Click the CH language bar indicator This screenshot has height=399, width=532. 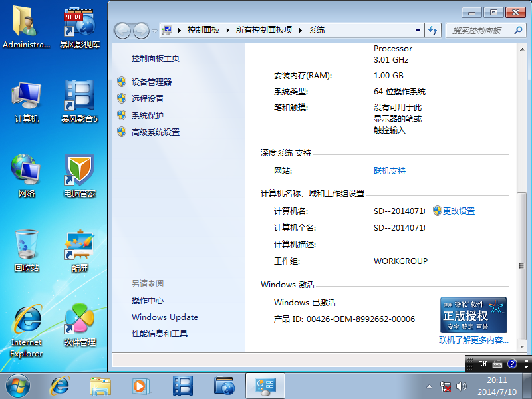pos(483,364)
